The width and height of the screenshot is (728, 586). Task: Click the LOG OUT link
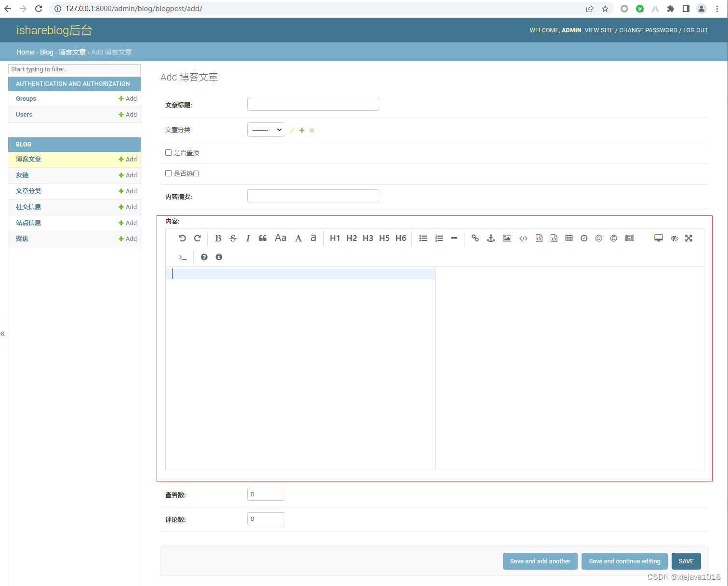[x=696, y=30]
